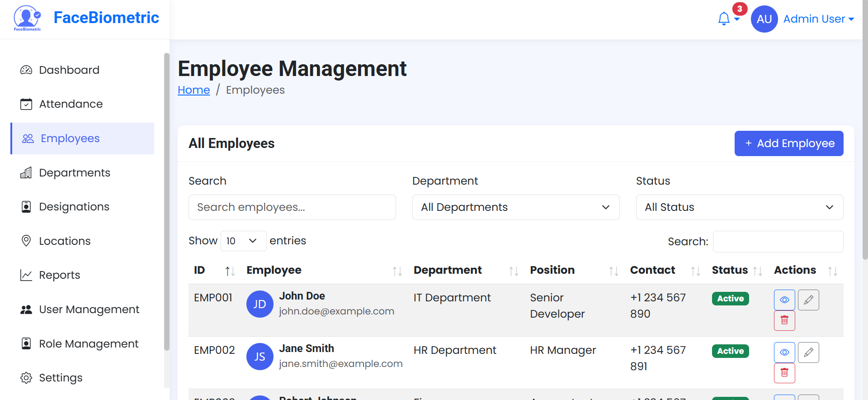This screenshot has height=400, width=868.
Task: Focus the table Search box
Action: click(778, 242)
